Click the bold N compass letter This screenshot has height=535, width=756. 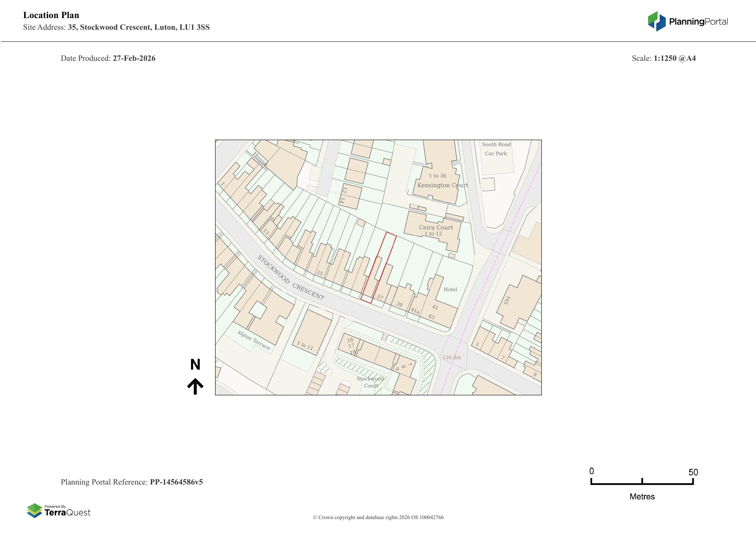[x=195, y=365]
